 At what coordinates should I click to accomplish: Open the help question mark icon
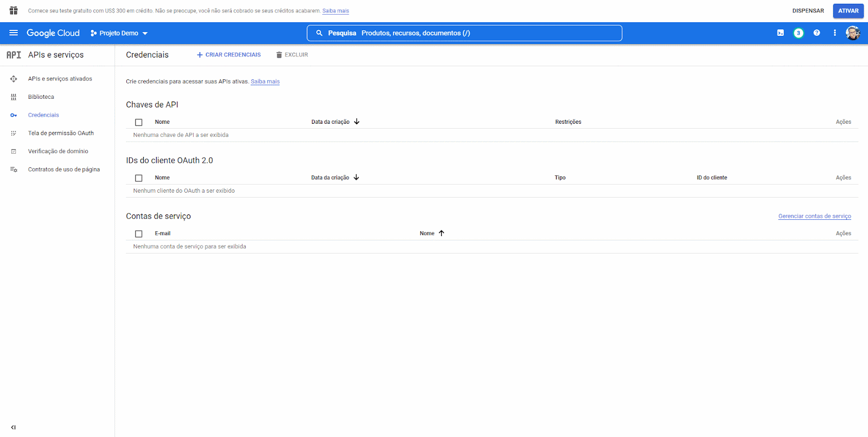(816, 33)
